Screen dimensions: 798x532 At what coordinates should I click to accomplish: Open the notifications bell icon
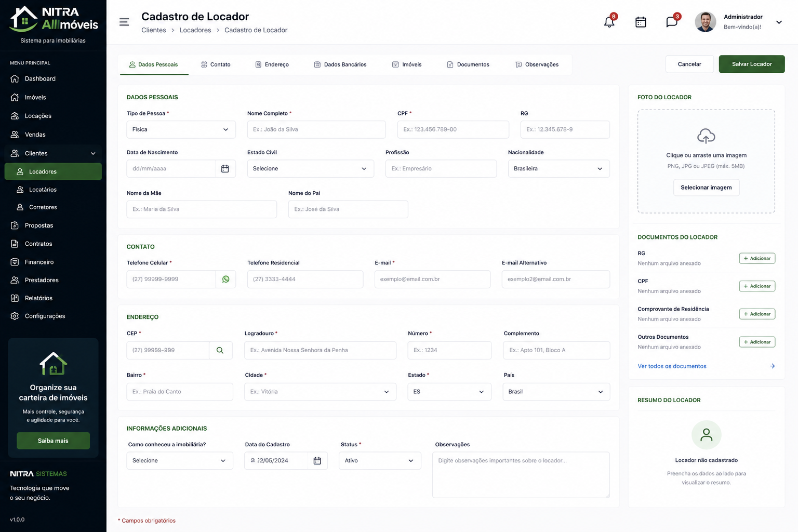coord(609,22)
